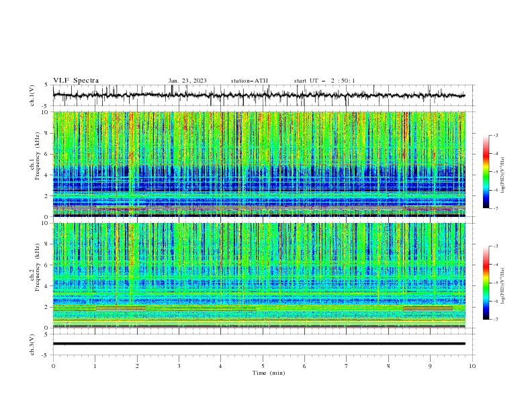Click time axis tick label "10"
The width and height of the screenshot is (532, 411).
click(472, 366)
